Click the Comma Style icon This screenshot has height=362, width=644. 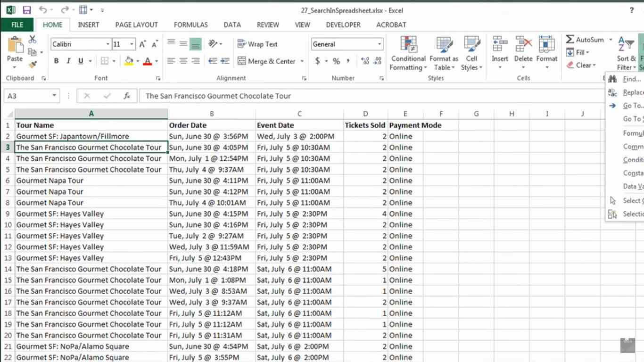point(349,61)
